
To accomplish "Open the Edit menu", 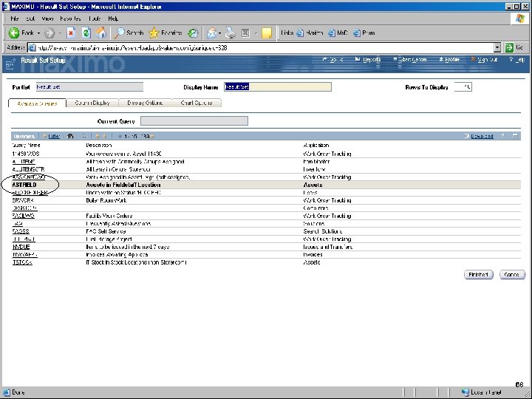I will point(30,18).
